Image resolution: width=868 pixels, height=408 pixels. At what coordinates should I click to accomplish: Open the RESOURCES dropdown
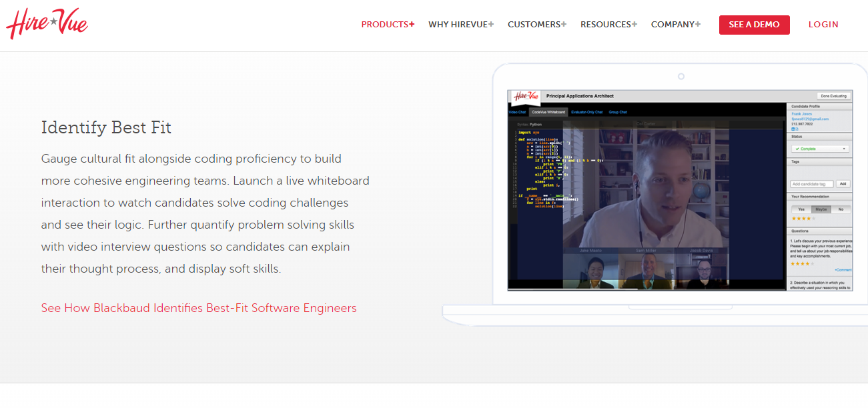(x=608, y=25)
